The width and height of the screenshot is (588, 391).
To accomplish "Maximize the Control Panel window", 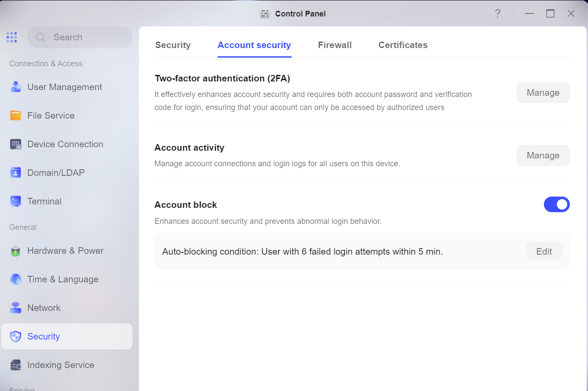I will [x=550, y=13].
